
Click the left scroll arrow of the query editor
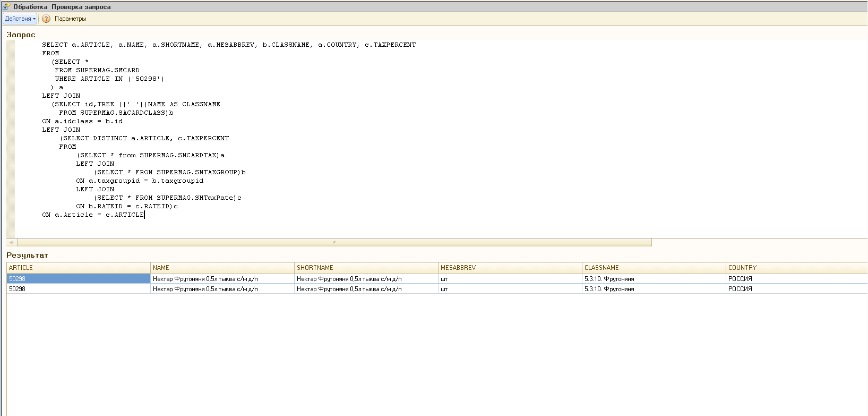(x=11, y=242)
